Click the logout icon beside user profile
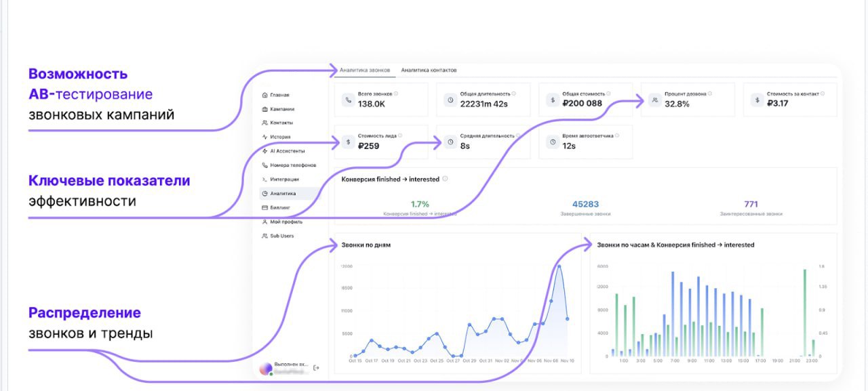The image size is (868, 391). coord(316,368)
